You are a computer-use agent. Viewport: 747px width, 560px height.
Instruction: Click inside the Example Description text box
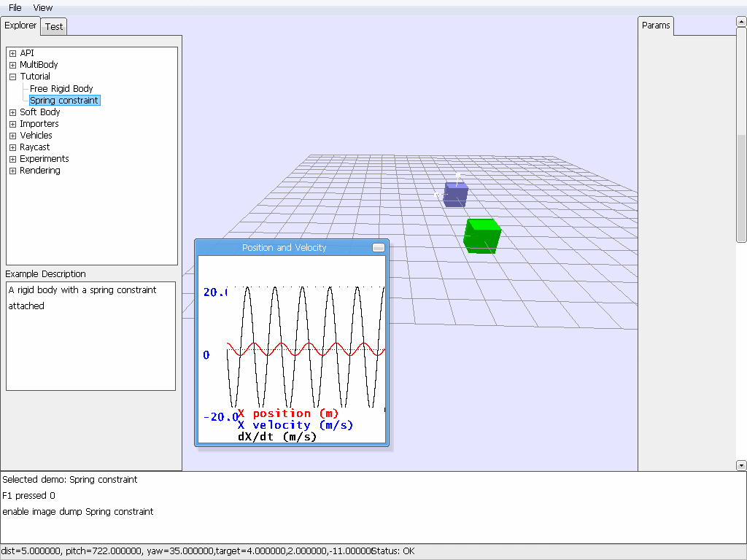coord(90,335)
